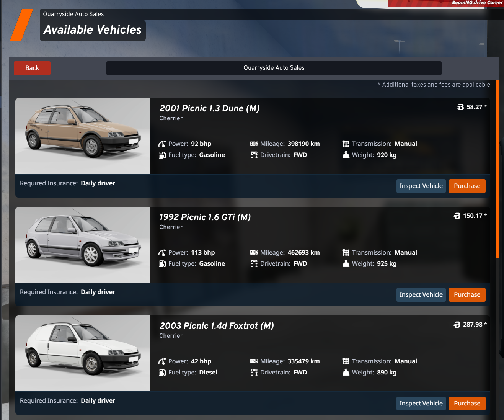Image resolution: width=504 pixels, height=420 pixels.
Task: Click the Mileage 462693 km value
Action: (303, 253)
